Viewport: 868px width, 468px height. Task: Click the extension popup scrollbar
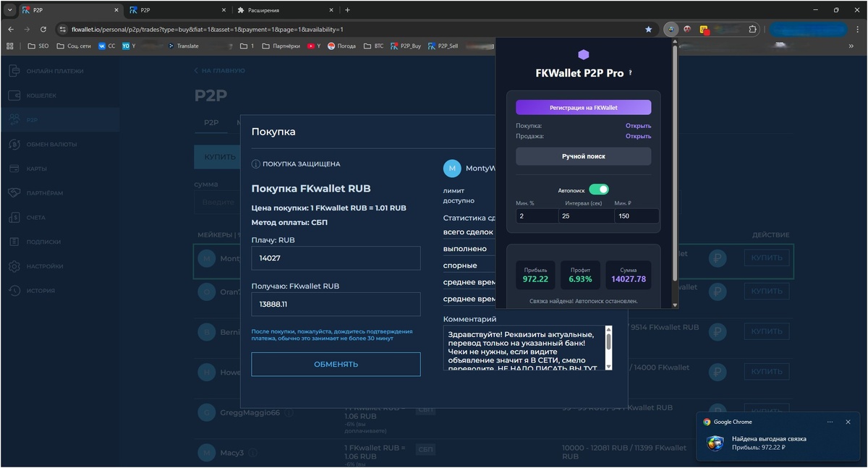(676, 174)
